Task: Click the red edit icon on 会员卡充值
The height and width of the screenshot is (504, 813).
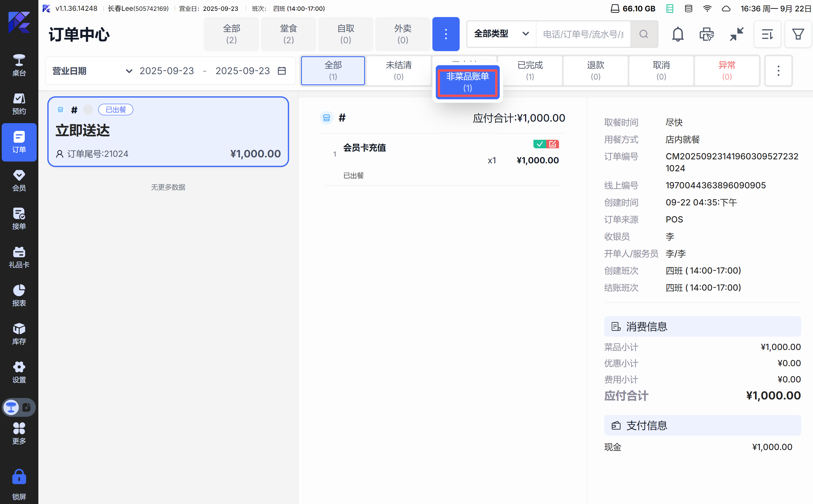Action: point(553,144)
